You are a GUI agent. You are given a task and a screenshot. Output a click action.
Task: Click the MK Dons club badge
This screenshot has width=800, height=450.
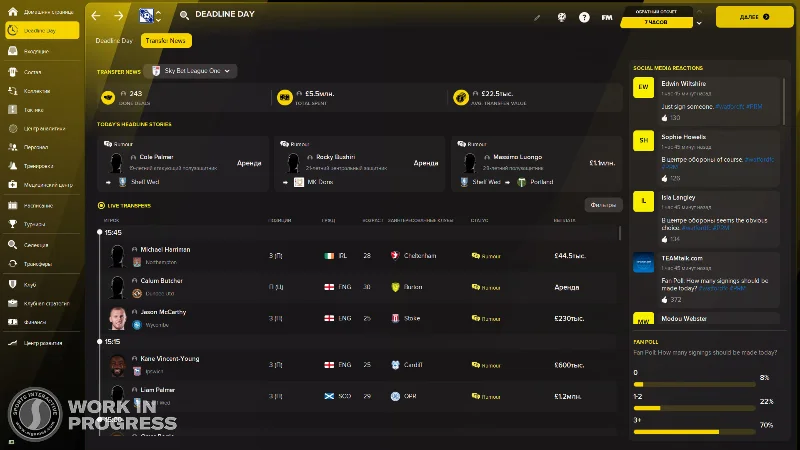(299, 182)
